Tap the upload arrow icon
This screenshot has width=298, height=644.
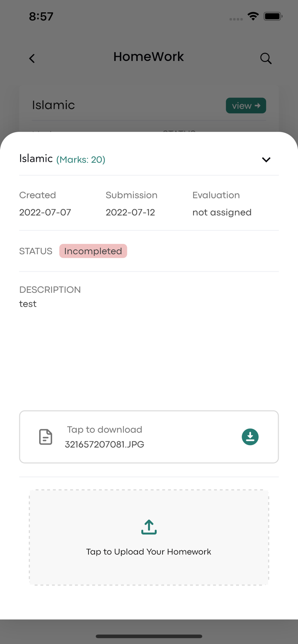coord(149,527)
